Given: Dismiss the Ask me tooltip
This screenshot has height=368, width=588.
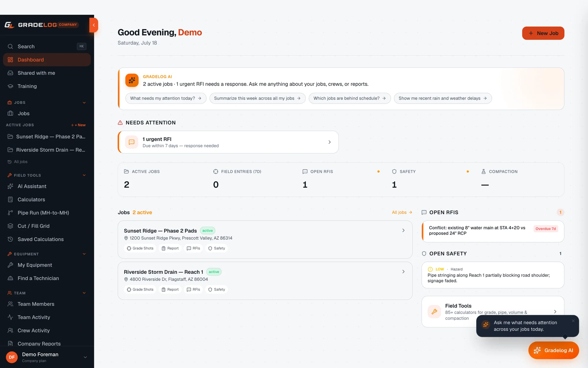Looking at the screenshot, I should (x=573, y=321).
